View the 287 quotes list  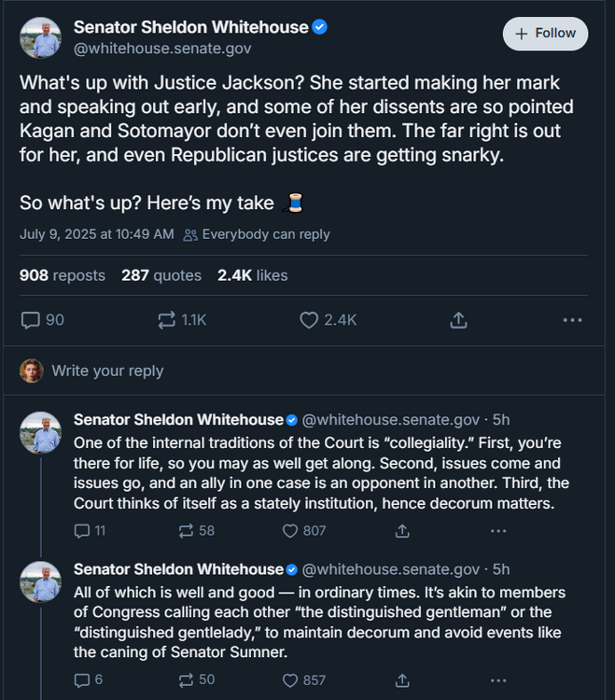[161, 275]
